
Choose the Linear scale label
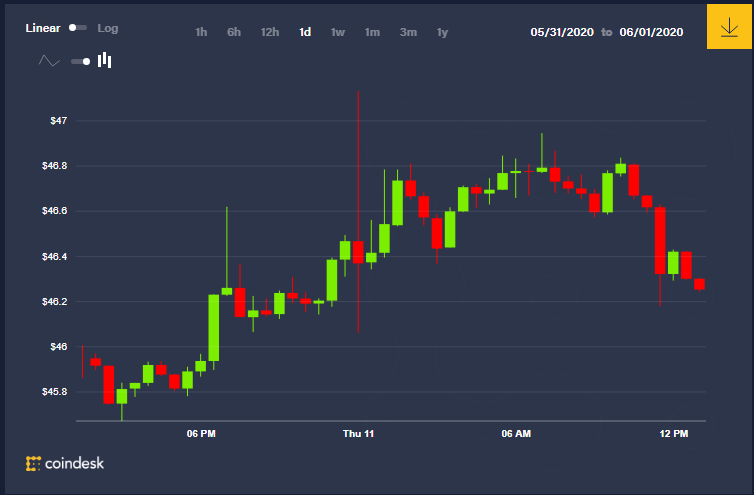[43, 28]
